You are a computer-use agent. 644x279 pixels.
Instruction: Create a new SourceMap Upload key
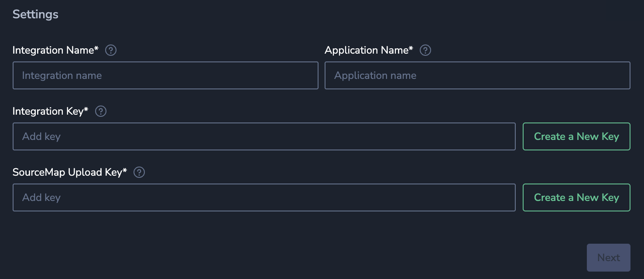click(576, 197)
